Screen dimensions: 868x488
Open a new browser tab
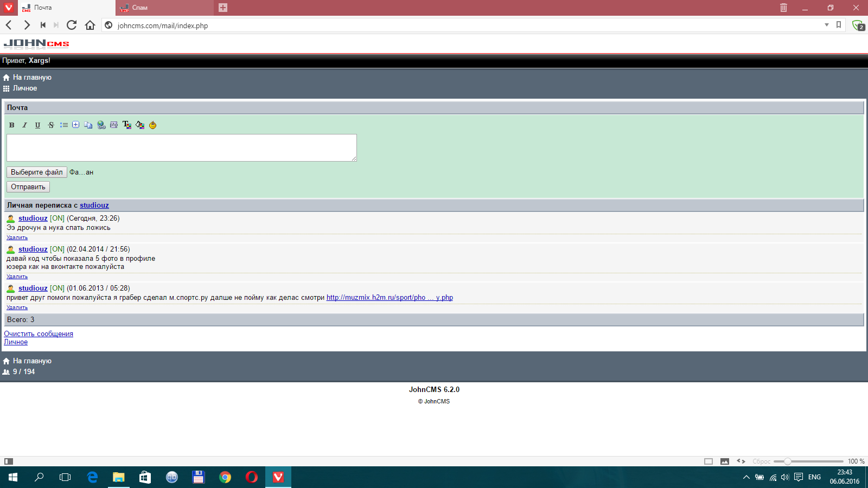click(x=223, y=8)
